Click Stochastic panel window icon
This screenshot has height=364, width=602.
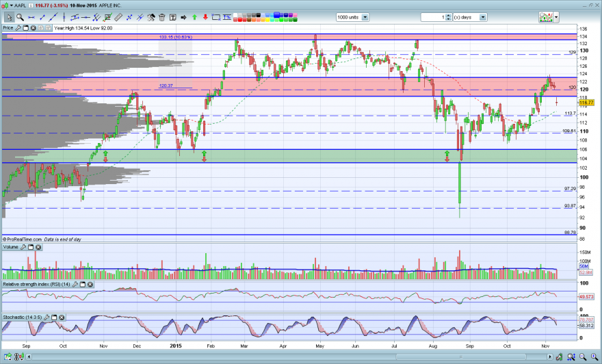pyautogui.click(x=54, y=317)
